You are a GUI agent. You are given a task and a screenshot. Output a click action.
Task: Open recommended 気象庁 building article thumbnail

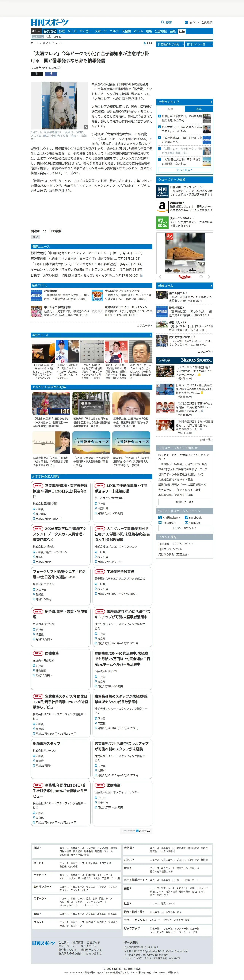91,403
